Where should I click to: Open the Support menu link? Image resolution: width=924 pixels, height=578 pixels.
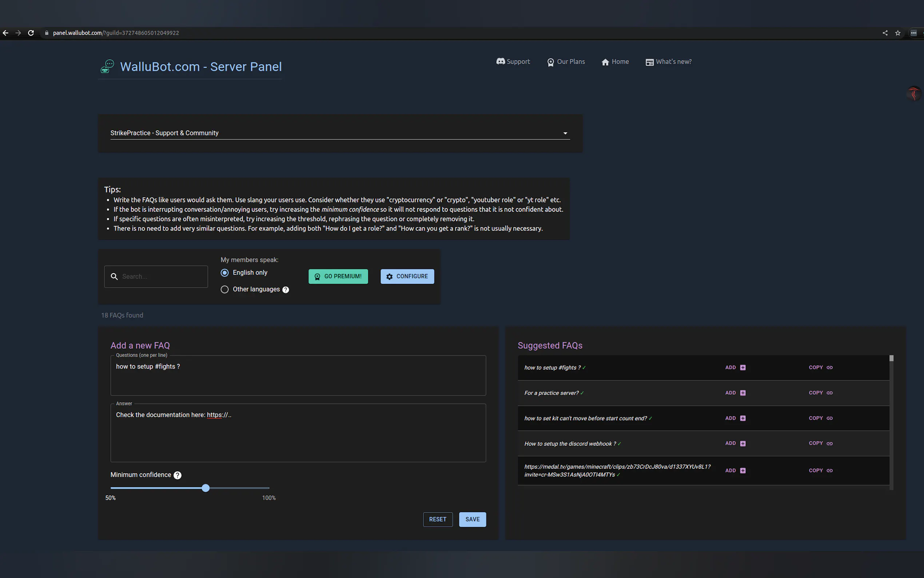point(513,62)
